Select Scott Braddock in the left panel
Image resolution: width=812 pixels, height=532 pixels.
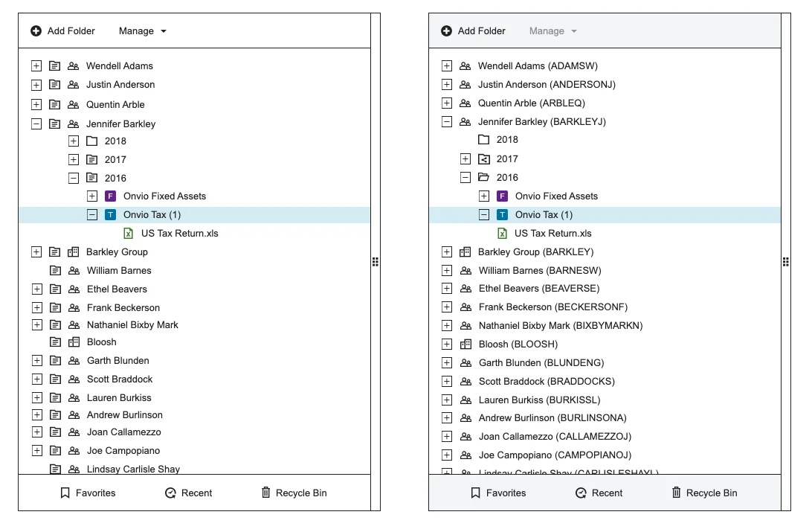[x=120, y=379]
